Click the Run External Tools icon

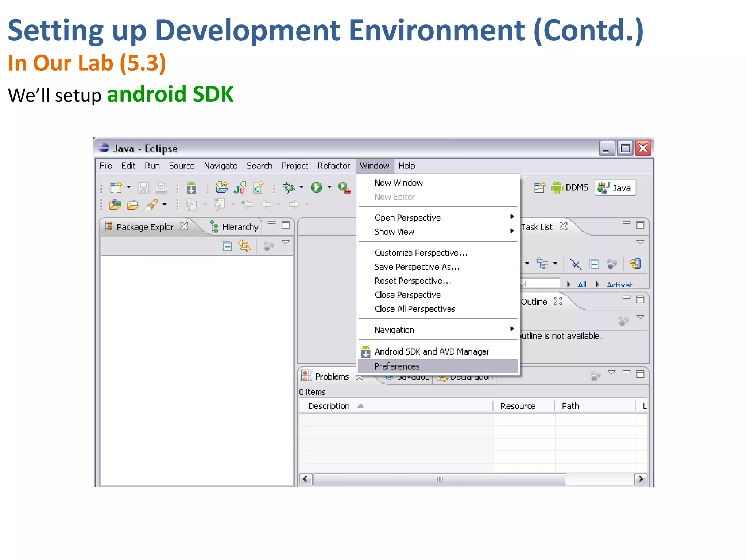click(x=344, y=188)
